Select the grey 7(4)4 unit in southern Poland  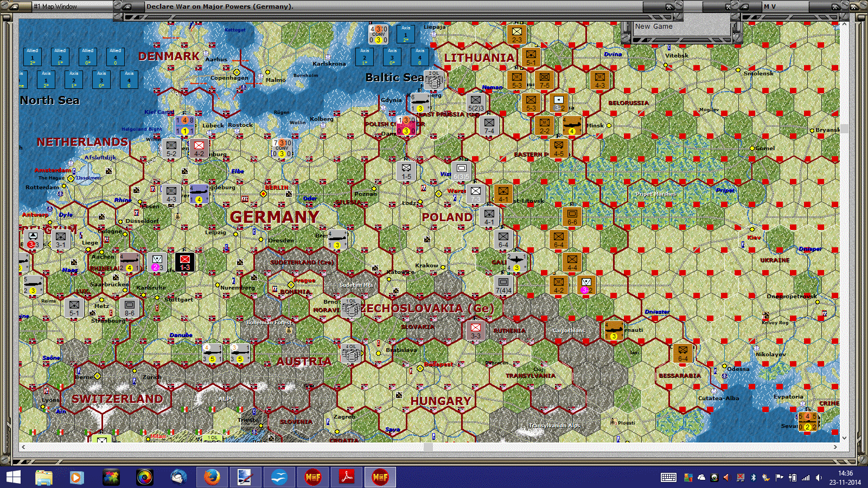click(503, 285)
